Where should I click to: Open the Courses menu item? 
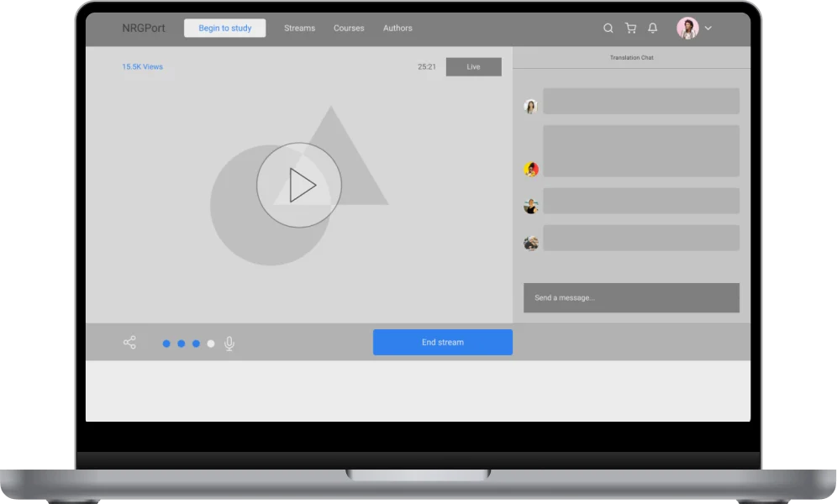click(x=349, y=29)
